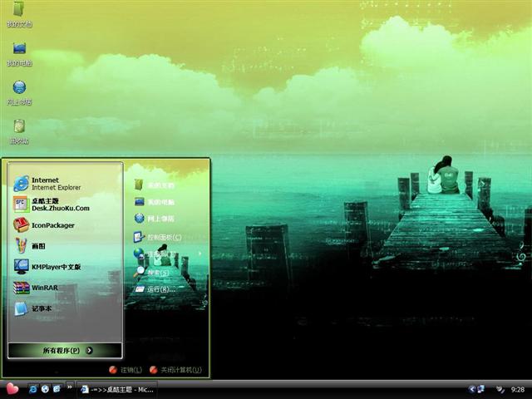Click the pink heart Start button

click(12, 389)
